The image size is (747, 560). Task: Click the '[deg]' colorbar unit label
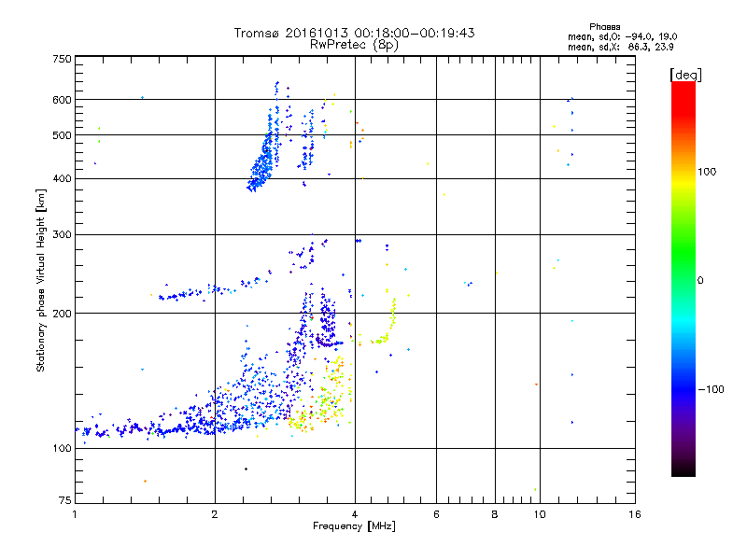685,76
